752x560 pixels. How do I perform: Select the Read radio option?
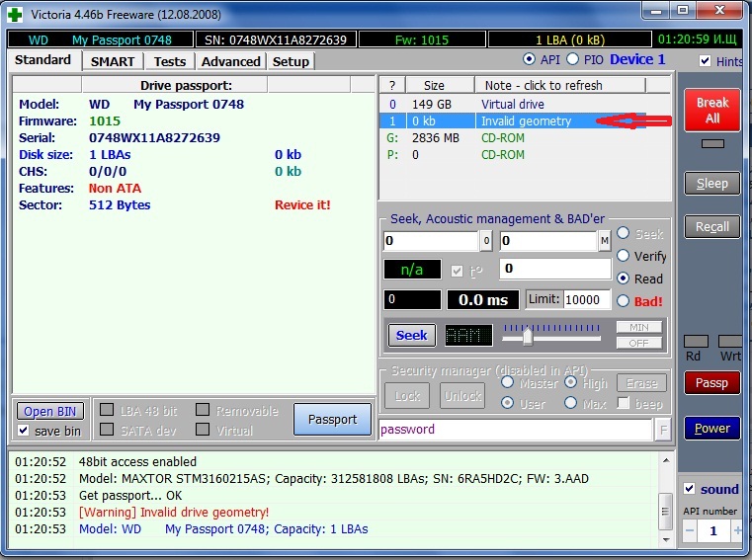click(623, 279)
